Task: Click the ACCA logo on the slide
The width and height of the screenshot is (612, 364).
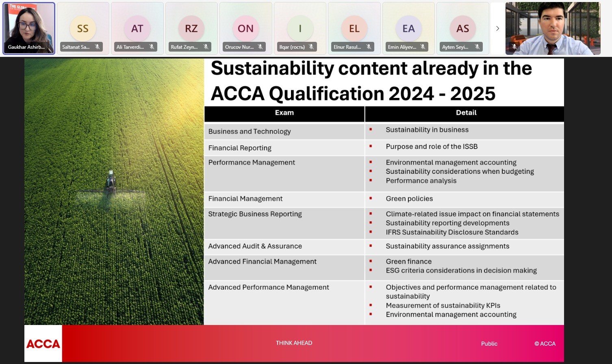Action: [x=43, y=344]
